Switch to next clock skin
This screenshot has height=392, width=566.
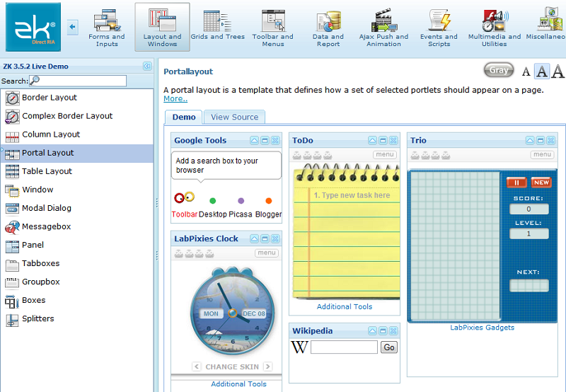point(267,367)
